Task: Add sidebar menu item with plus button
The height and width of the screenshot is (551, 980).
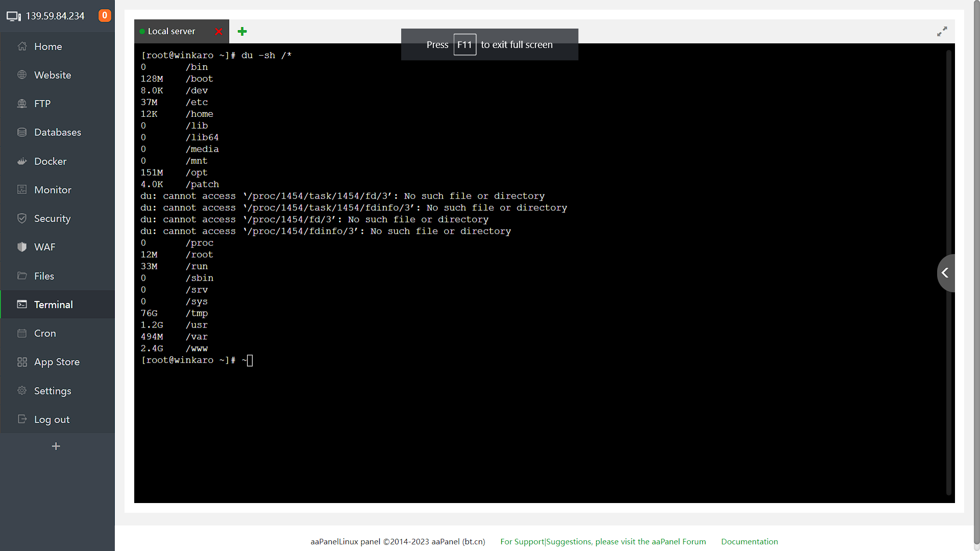Action: [56, 446]
